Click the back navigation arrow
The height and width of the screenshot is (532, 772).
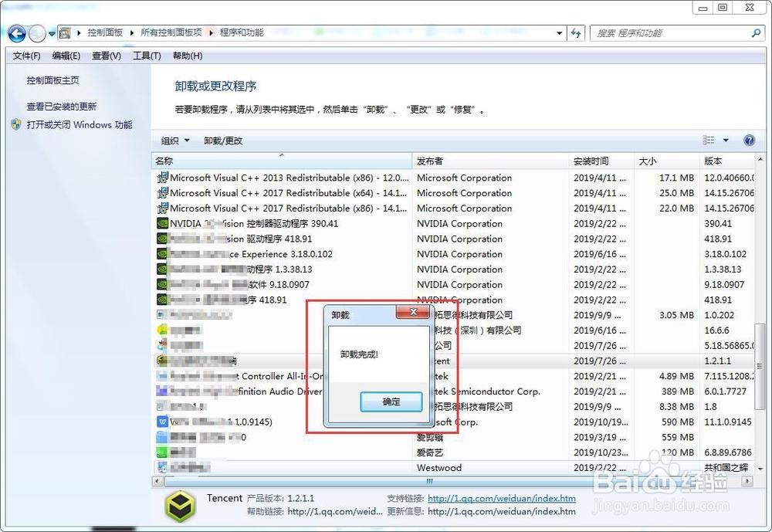[x=16, y=33]
